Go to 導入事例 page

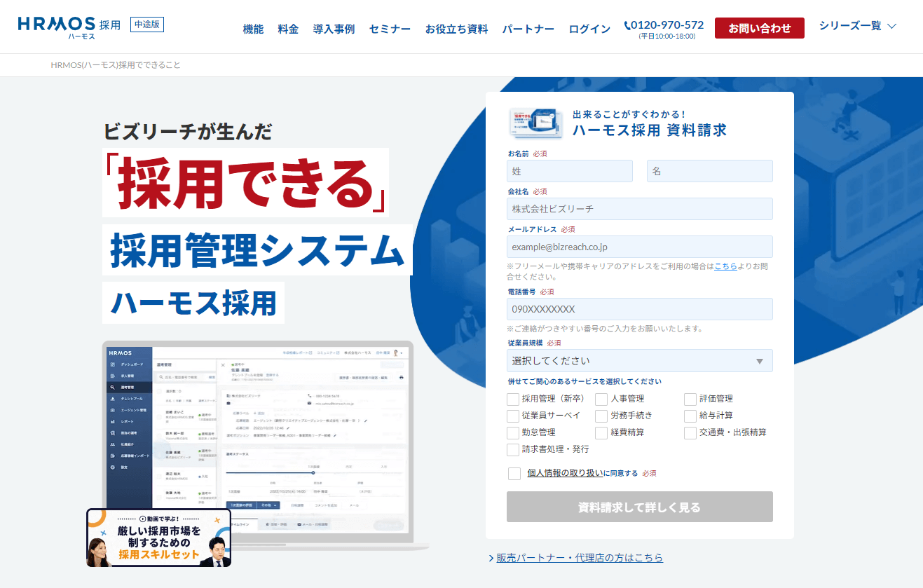[334, 29]
